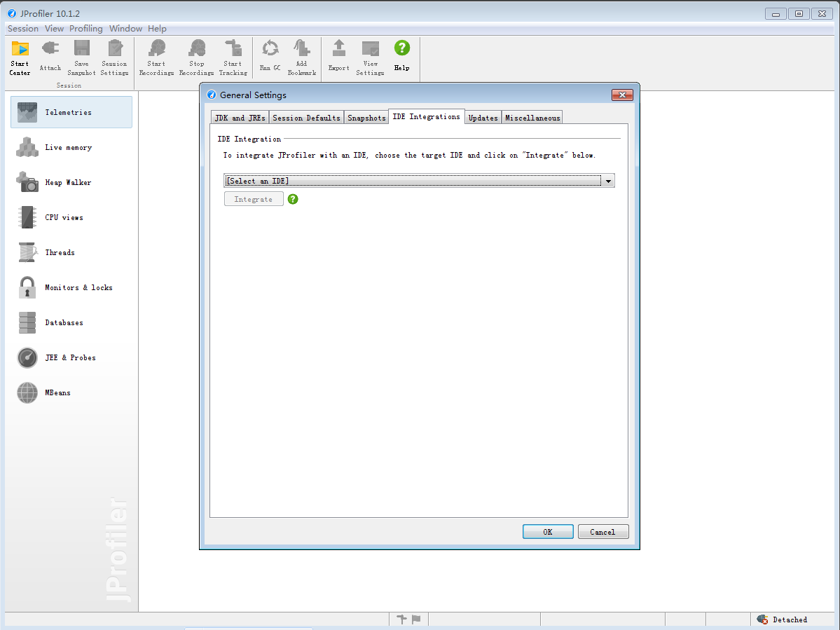Open the JEE & Probes section
Viewport: 840px width, 630px height.
(71, 358)
